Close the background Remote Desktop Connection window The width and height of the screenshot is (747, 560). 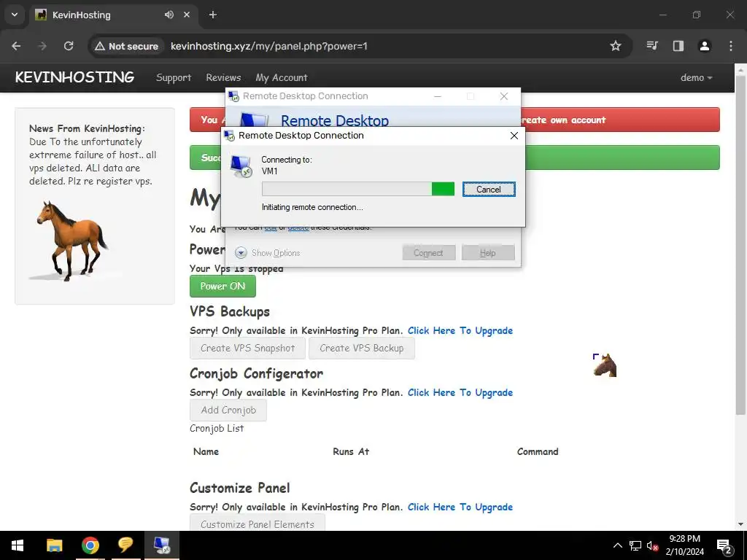(x=504, y=96)
